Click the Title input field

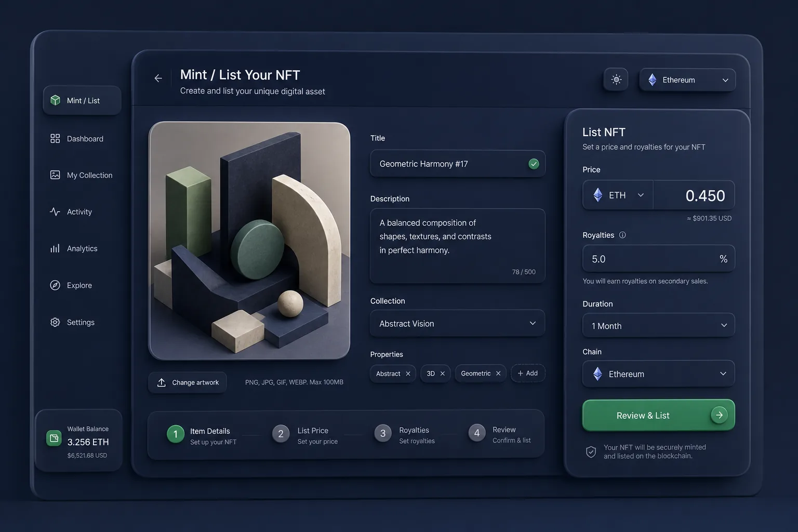[458, 164]
